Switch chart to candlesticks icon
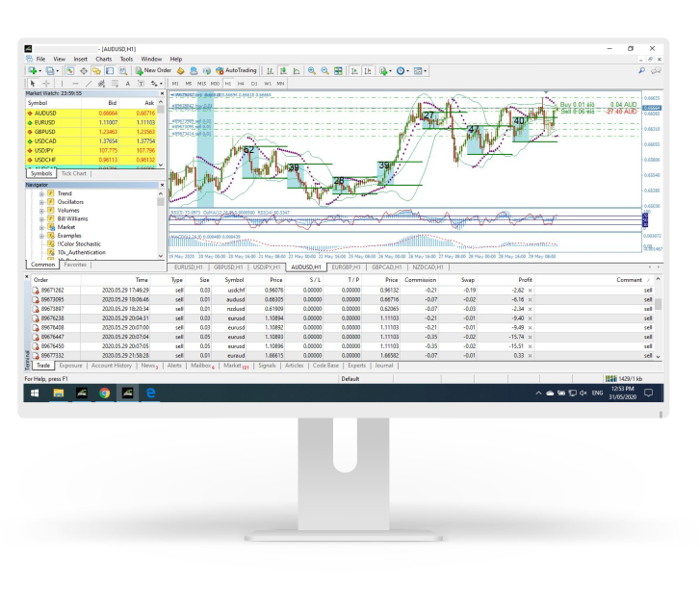Viewport: 700px width, 610px height. click(x=283, y=70)
